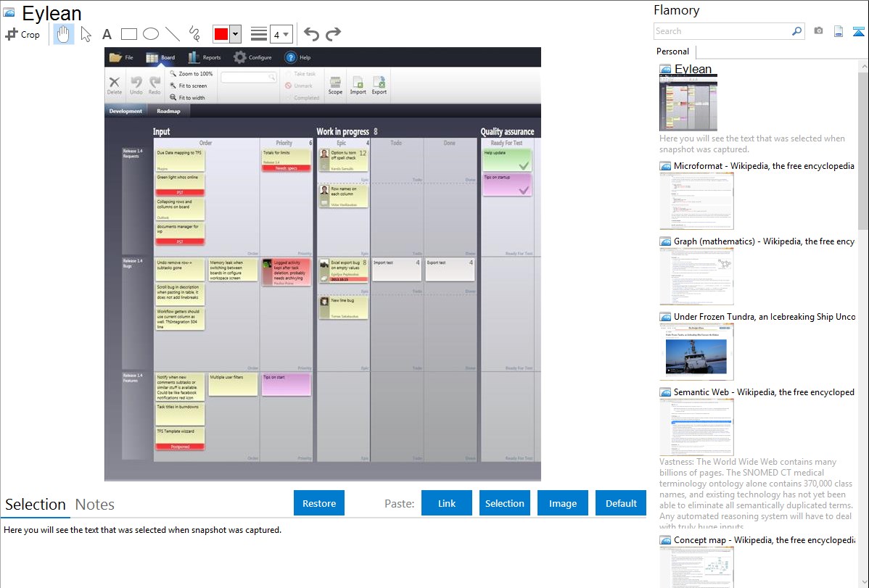869x588 pixels.
Task: Select the Crop tool
Action: click(x=22, y=34)
